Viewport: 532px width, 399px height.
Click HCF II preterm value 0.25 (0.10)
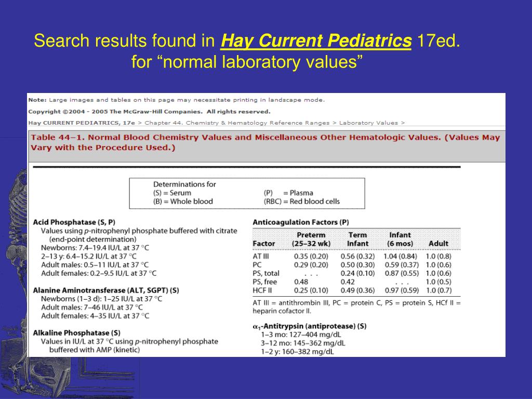pyautogui.click(x=311, y=290)
